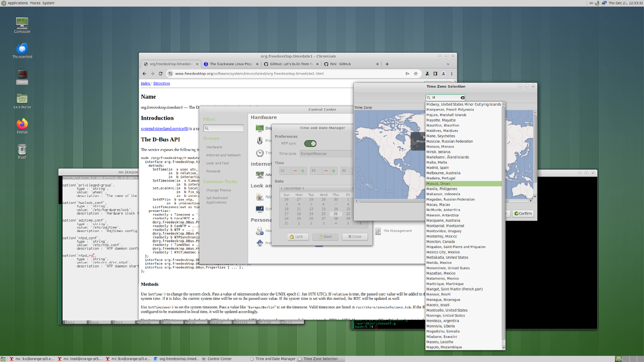Select day 21 in the calendar
644x362 pixels.
point(335,213)
